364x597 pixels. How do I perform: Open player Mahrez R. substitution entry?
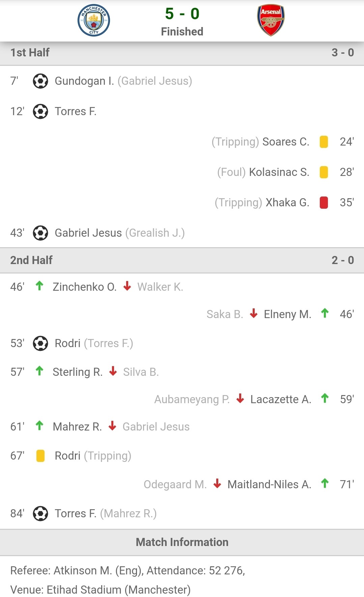click(x=77, y=427)
